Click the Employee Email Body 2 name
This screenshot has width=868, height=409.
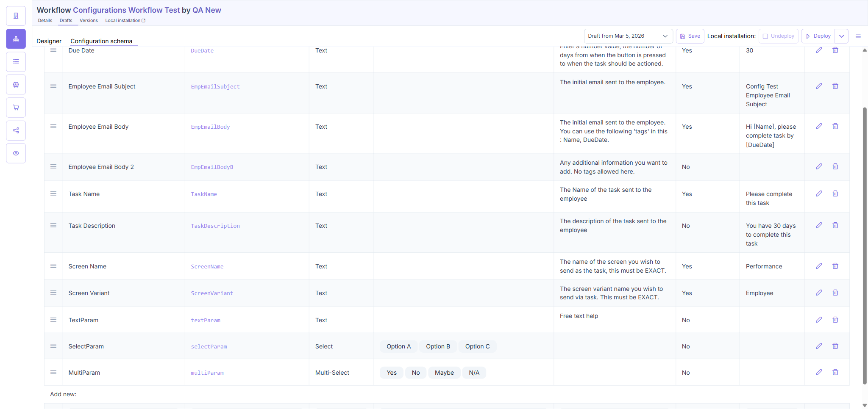pyautogui.click(x=101, y=167)
